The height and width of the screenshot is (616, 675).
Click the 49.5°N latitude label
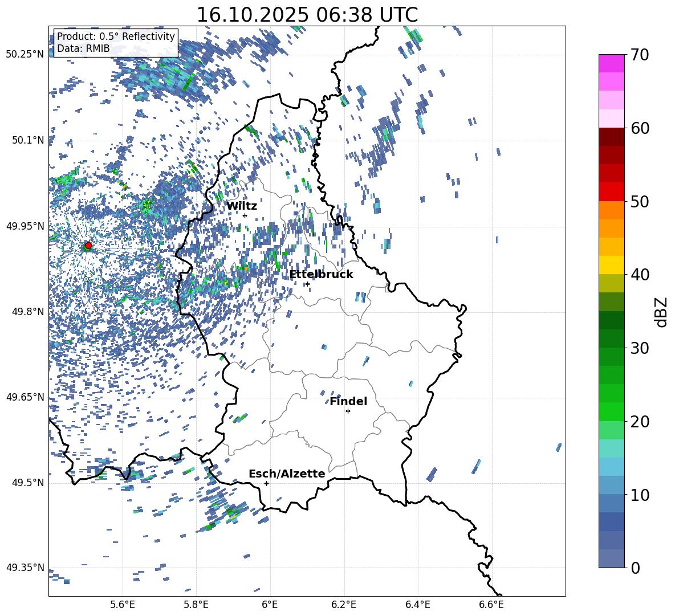pyautogui.click(x=29, y=483)
